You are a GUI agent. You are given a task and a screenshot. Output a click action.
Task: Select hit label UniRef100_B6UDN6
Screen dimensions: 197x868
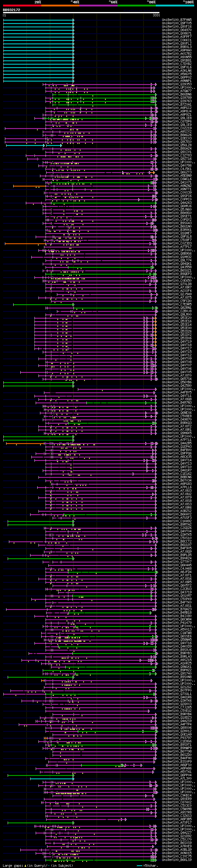click(177, 94)
